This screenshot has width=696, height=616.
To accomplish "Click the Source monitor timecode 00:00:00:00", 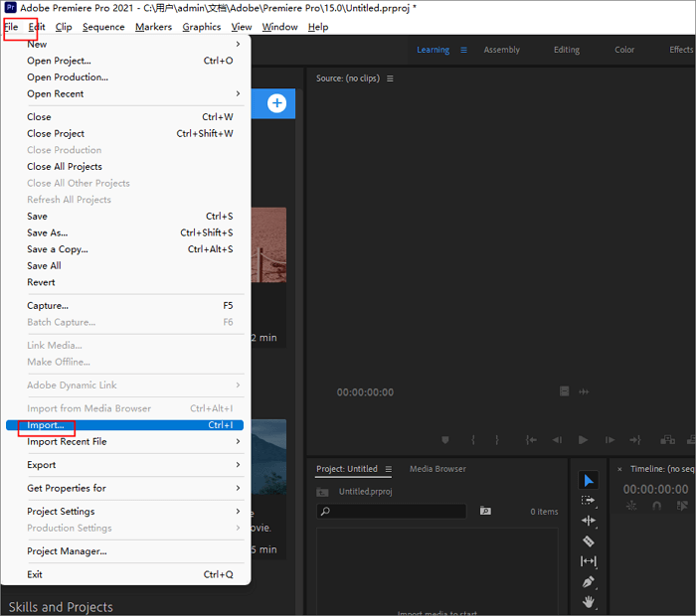I will click(x=365, y=392).
